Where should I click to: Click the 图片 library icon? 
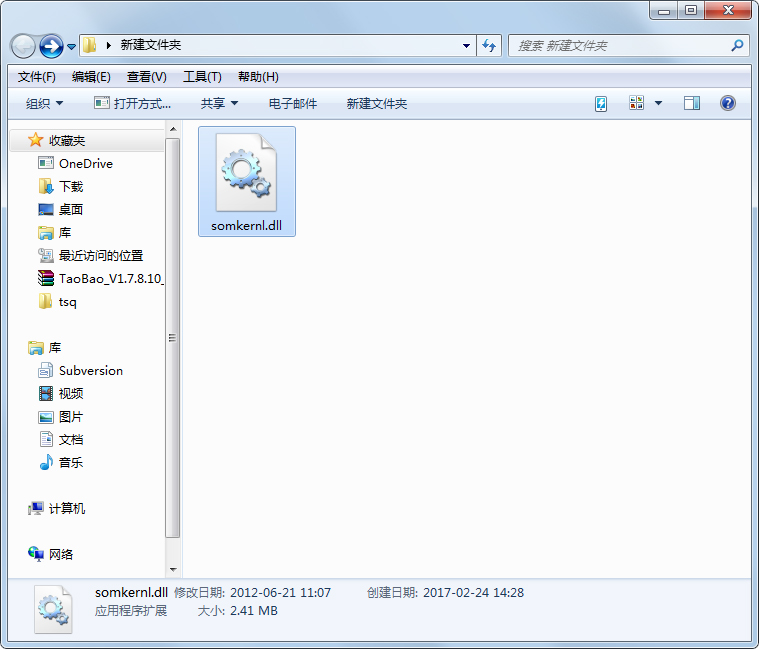[x=46, y=417]
